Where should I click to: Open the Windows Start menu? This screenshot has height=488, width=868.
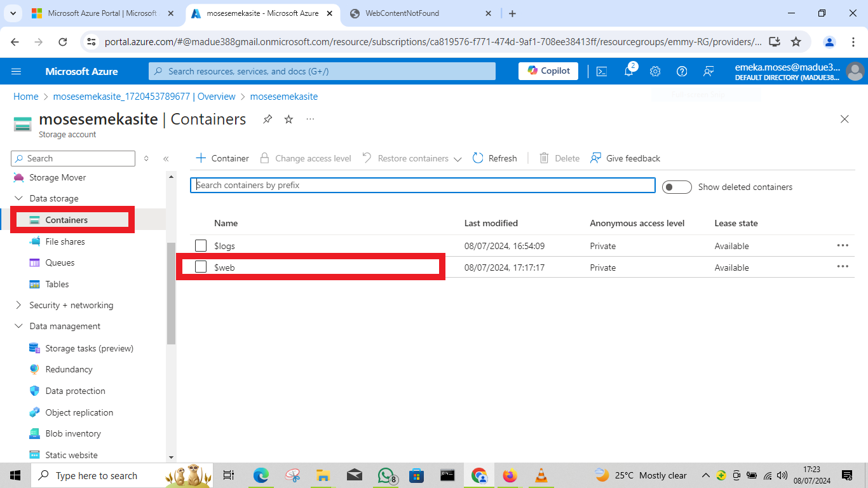pos(15,475)
